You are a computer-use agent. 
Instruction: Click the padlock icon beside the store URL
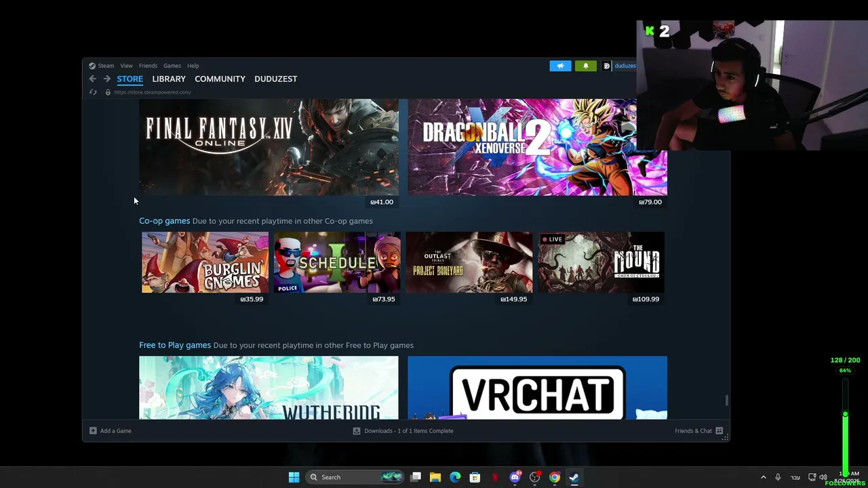pyautogui.click(x=108, y=92)
